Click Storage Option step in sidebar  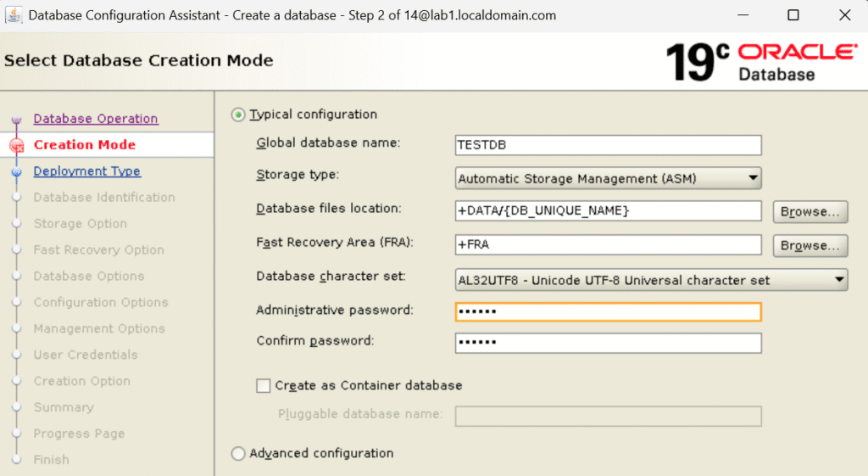81,223
